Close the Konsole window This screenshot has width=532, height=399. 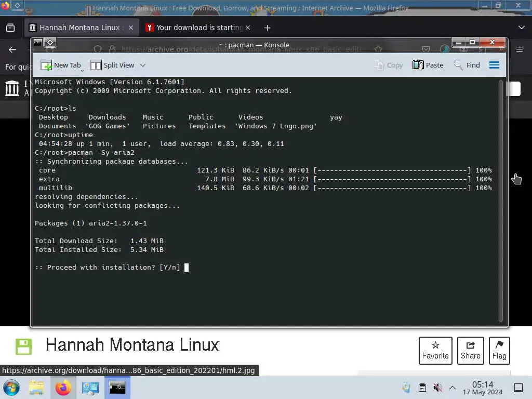[x=493, y=43]
